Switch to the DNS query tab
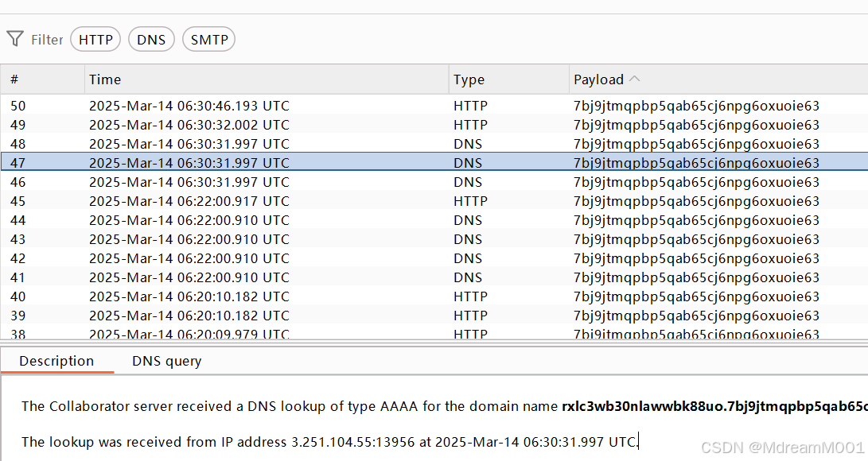Viewport: 868px width, 461px height. pyautogui.click(x=165, y=361)
